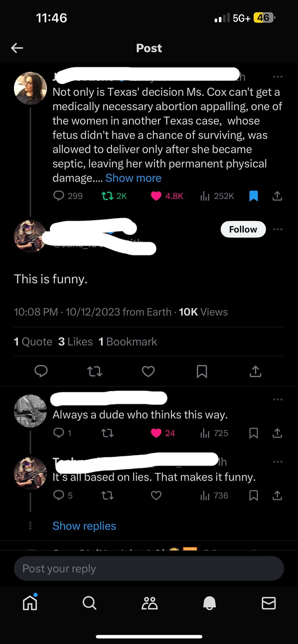Screen dimensions: 298x644
Task: Open the Communities icon
Action: (x=150, y=603)
